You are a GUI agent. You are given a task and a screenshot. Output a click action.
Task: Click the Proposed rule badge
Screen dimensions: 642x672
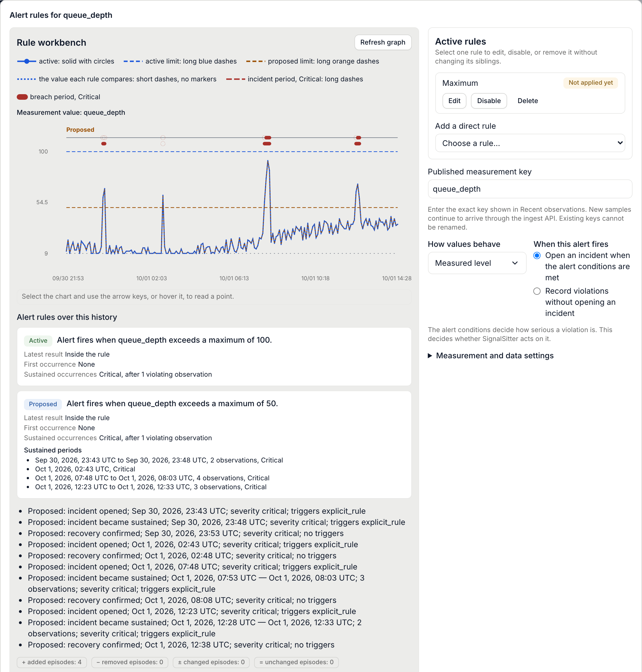[43, 404]
